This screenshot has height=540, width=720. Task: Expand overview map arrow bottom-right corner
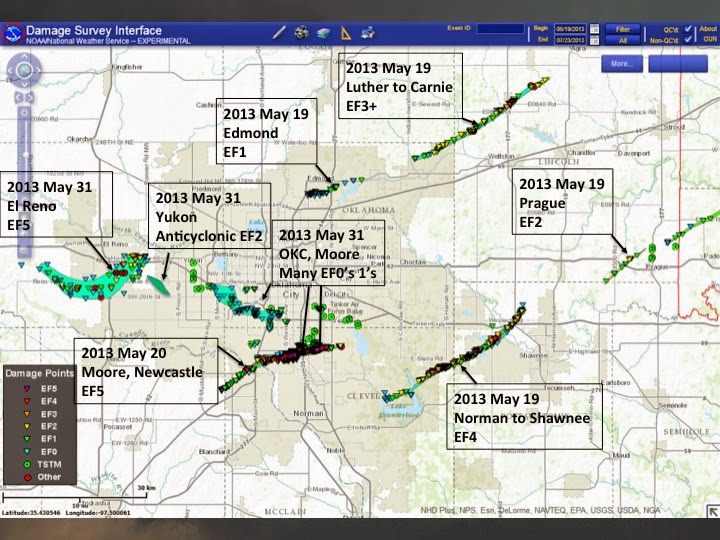click(712, 511)
